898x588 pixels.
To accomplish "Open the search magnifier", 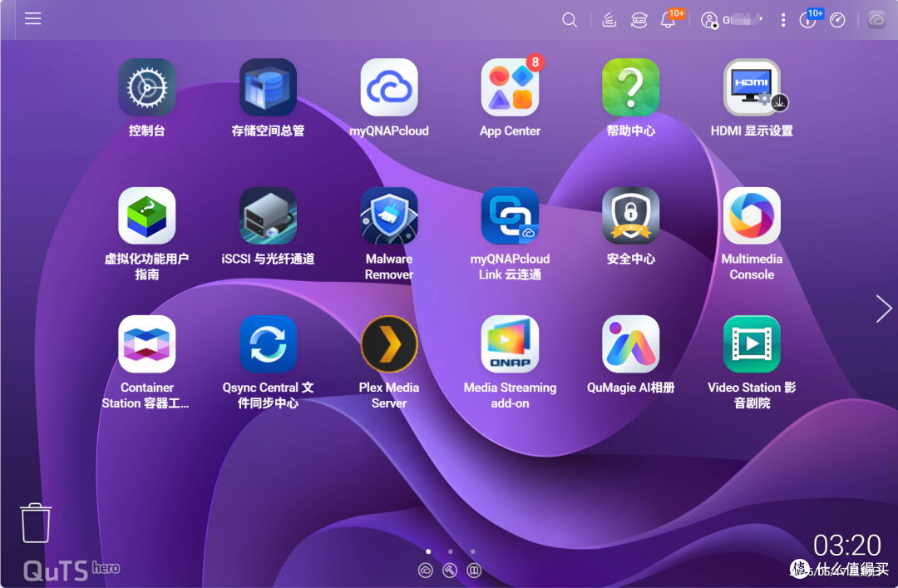I will (x=570, y=20).
